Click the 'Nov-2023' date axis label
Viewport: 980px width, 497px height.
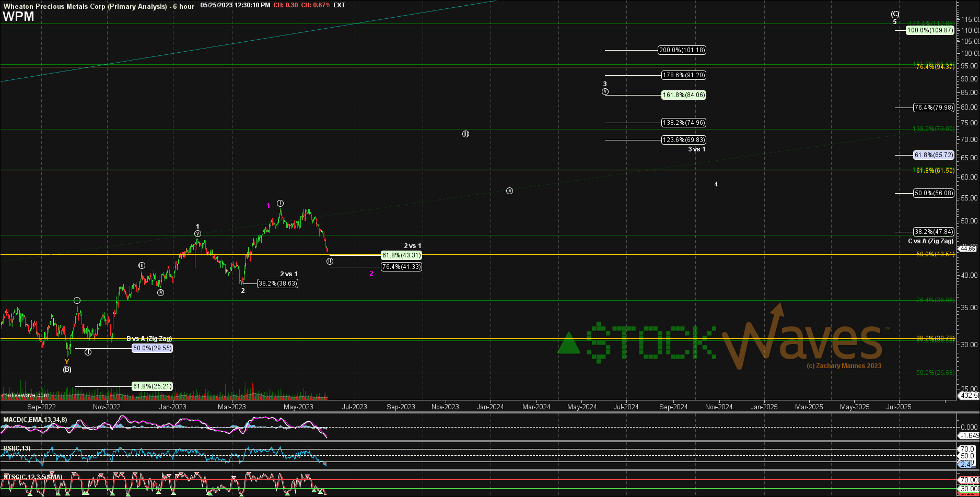[445, 407]
